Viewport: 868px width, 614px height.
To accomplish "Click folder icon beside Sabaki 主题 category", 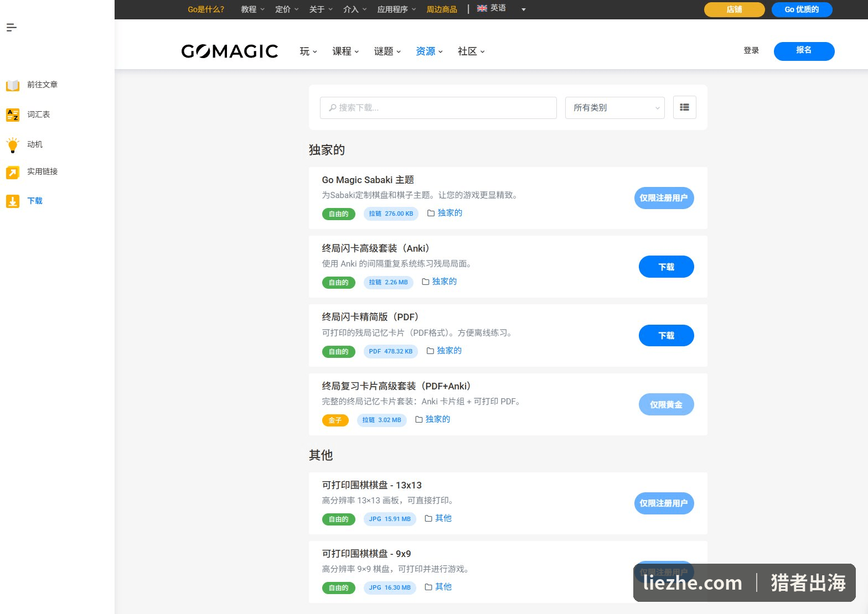I will click(x=431, y=213).
